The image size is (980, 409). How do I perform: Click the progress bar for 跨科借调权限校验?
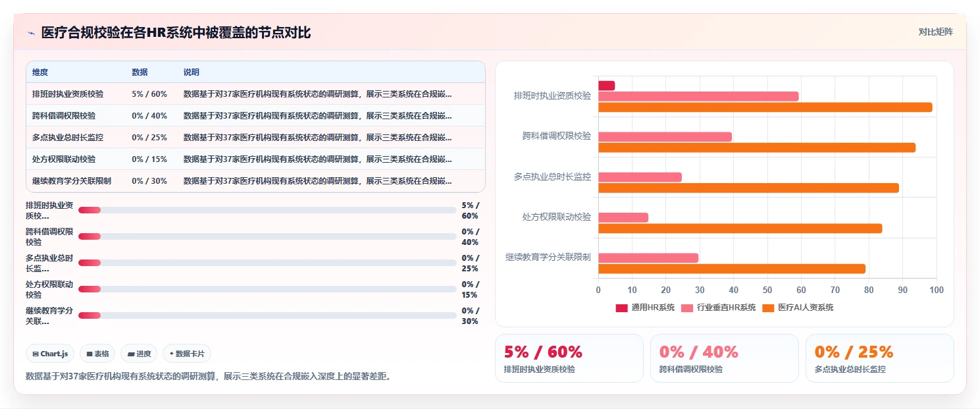(x=267, y=236)
